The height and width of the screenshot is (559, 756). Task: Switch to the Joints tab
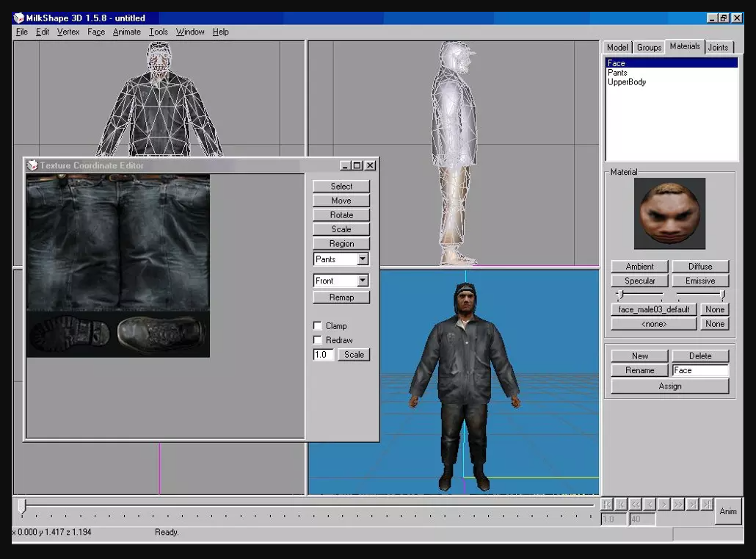(x=718, y=47)
